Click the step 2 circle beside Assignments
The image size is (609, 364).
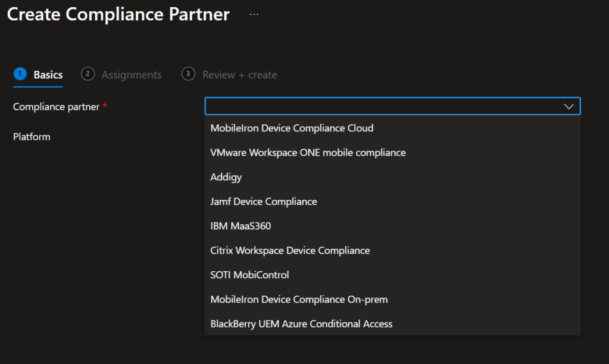[88, 73]
